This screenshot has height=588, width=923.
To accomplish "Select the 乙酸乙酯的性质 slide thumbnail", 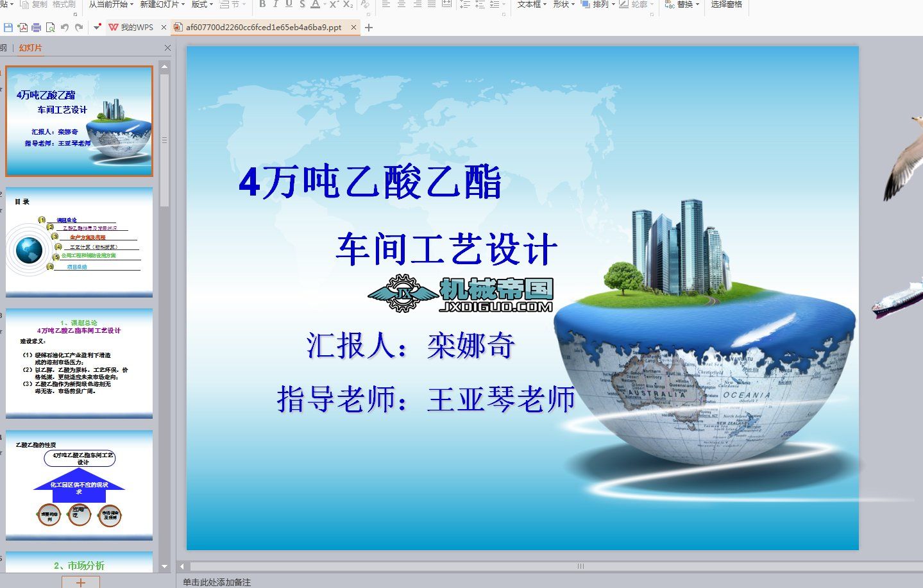I will (80, 485).
